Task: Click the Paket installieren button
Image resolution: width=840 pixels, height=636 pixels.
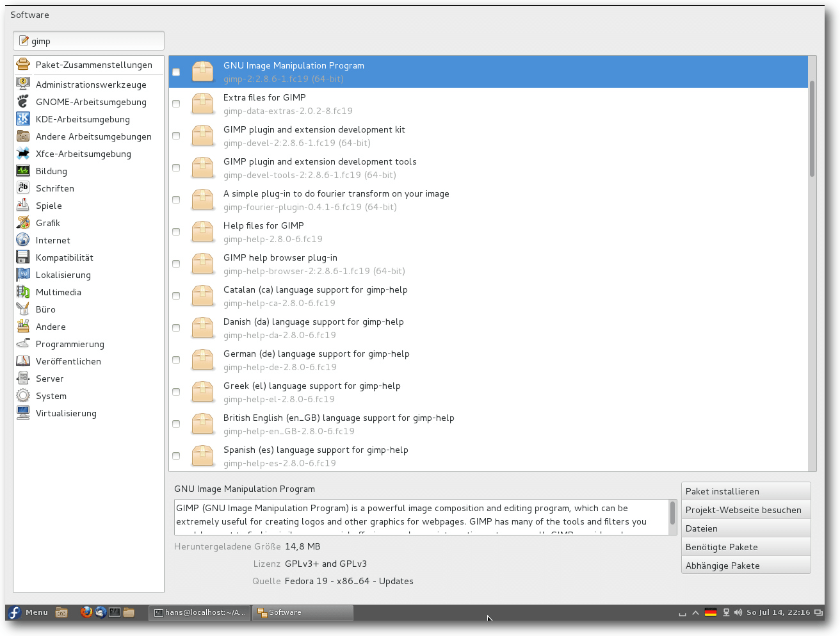Action: click(x=746, y=491)
